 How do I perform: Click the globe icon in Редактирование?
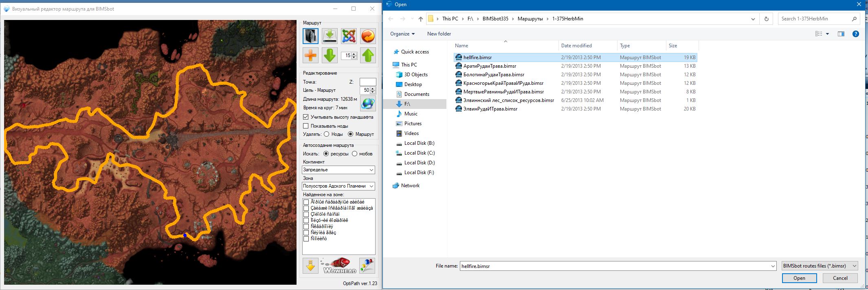pyautogui.click(x=367, y=104)
